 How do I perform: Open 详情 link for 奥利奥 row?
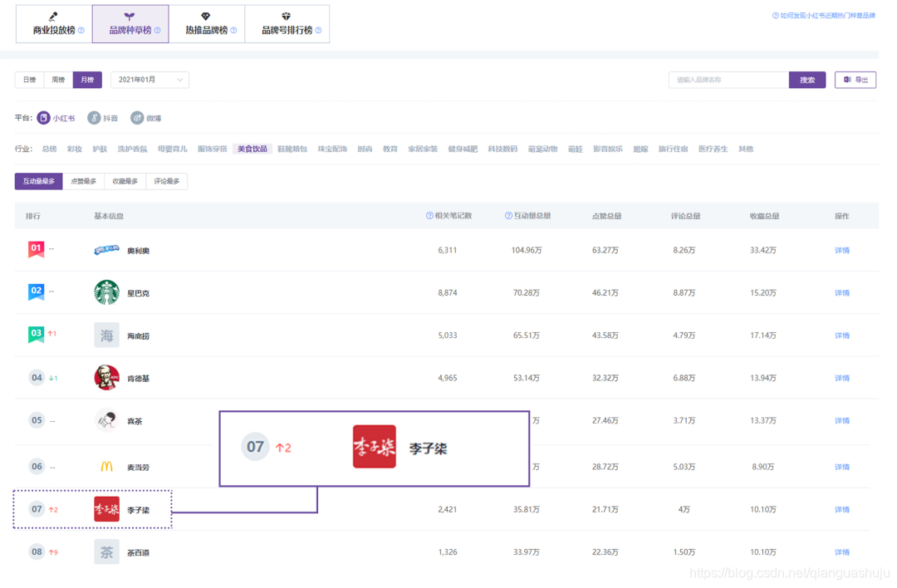pyautogui.click(x=842, y=250)
